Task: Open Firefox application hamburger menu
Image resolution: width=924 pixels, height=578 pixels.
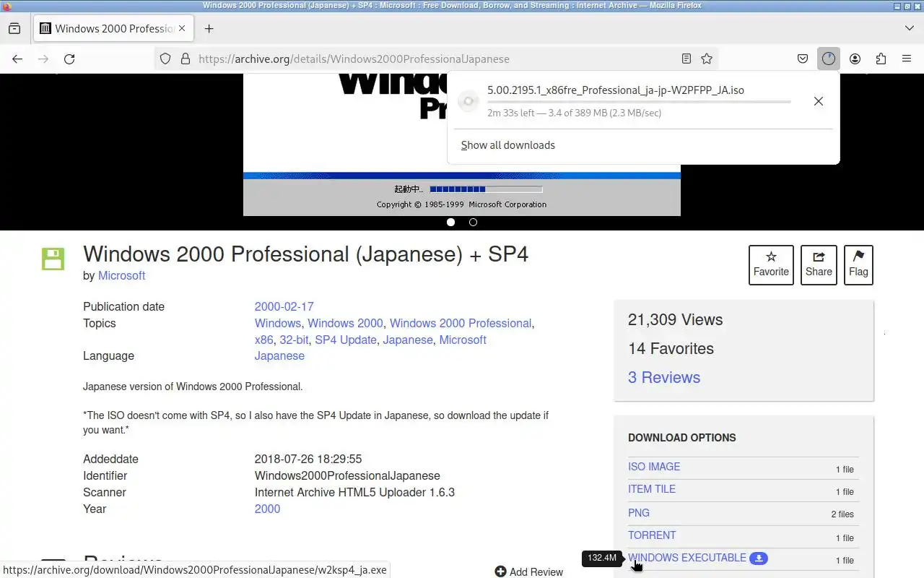Action: pos(907,59)
